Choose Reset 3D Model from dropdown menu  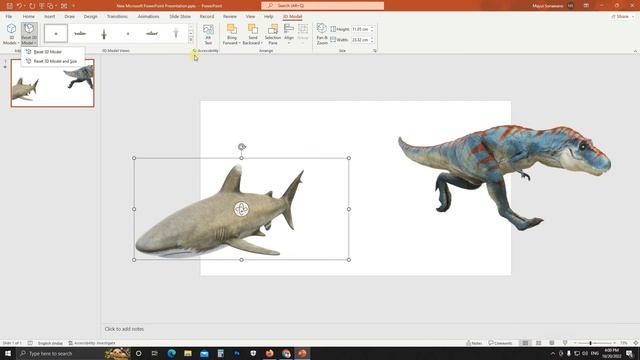47,52
